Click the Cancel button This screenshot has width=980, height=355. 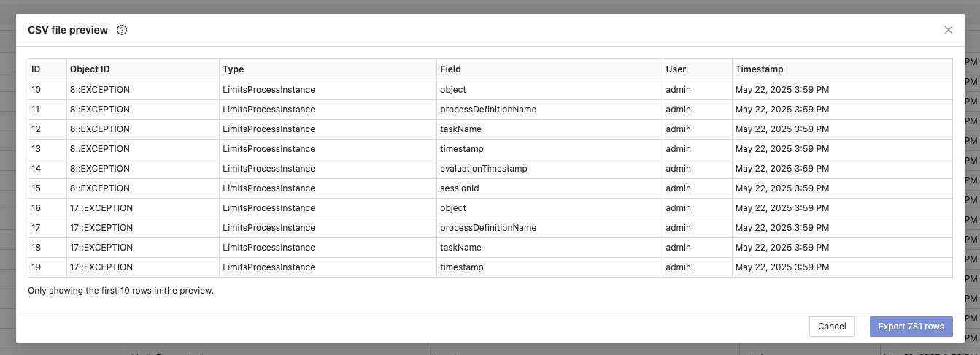831,327
